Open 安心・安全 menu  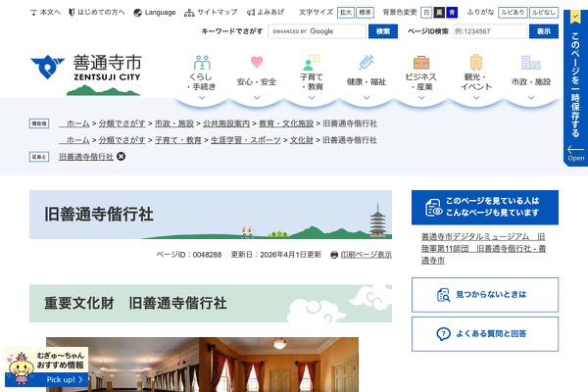[x=257, y=72]
